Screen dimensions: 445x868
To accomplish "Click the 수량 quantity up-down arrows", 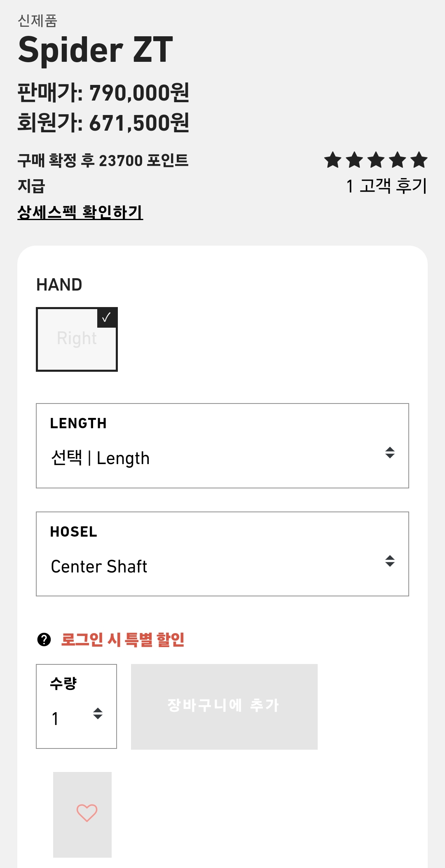I will pos(98,713).
